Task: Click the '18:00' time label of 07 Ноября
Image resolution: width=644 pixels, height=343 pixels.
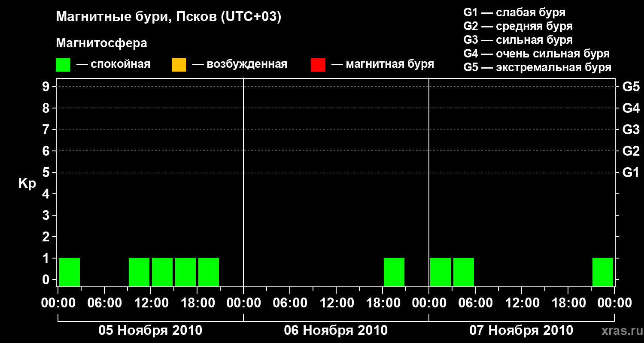Action: pos(568,303)
